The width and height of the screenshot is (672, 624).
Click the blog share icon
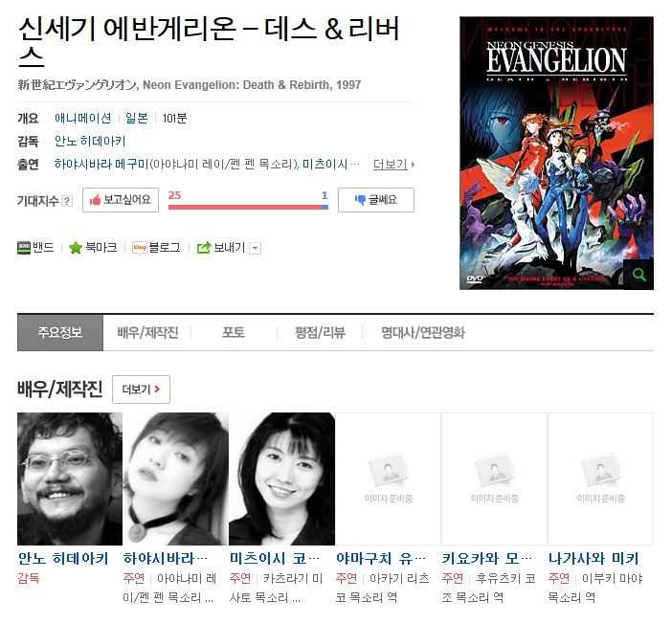[140, 248]
